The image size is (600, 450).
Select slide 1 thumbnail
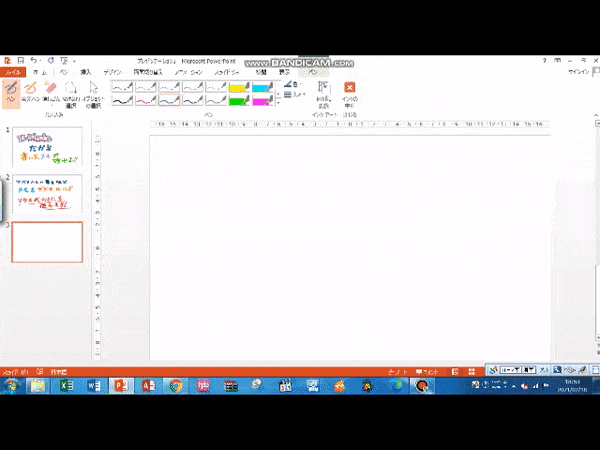pos(47,148)
